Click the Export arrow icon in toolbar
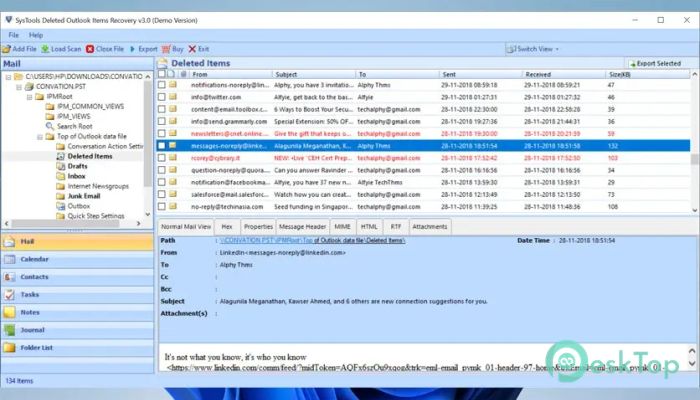Screen dimensions: 700x400 (x=132, y=49)
